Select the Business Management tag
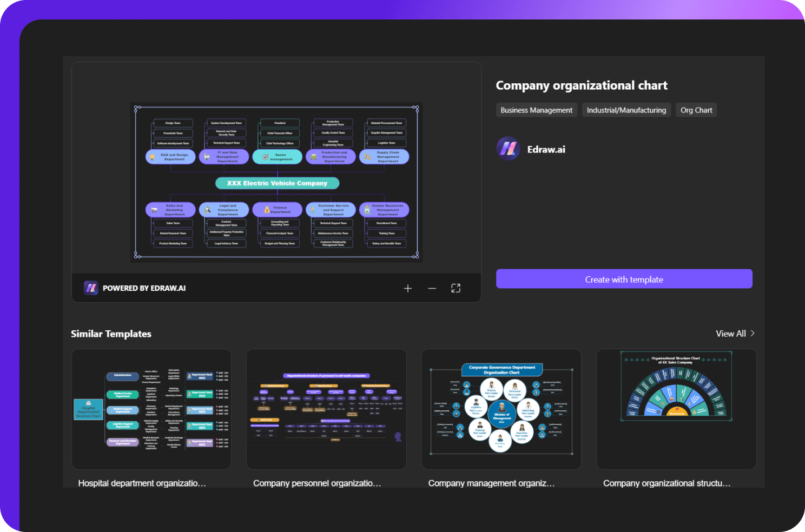The image size is (805, 532). coord(536,110)
